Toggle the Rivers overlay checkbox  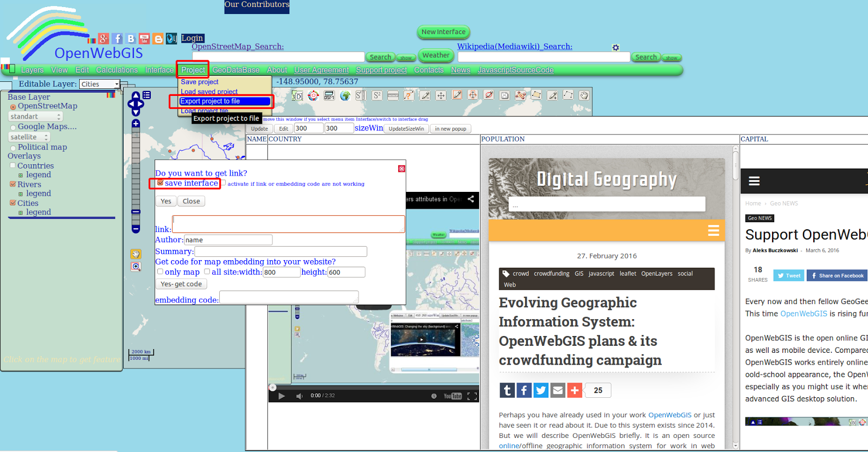[x=12, y=184]
